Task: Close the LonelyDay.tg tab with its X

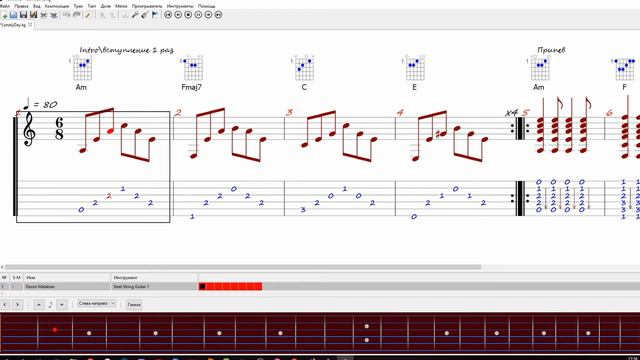Action: pyautogui.click(x=30, y=25)
